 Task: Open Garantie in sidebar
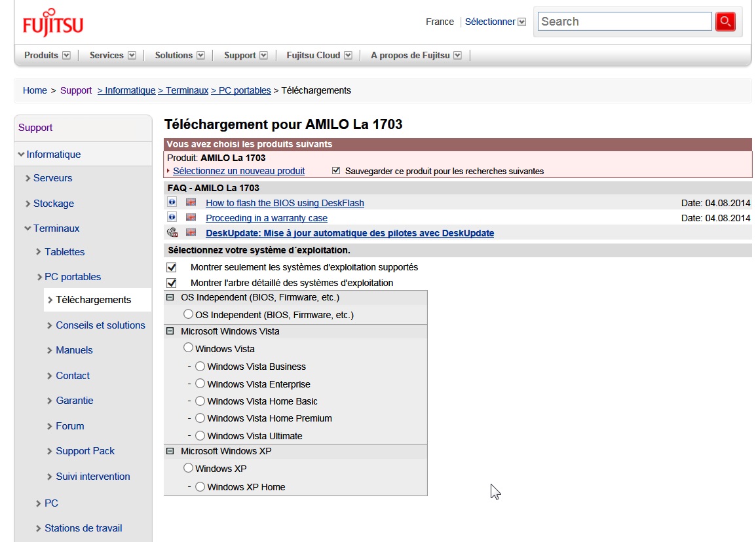(75, 401)
